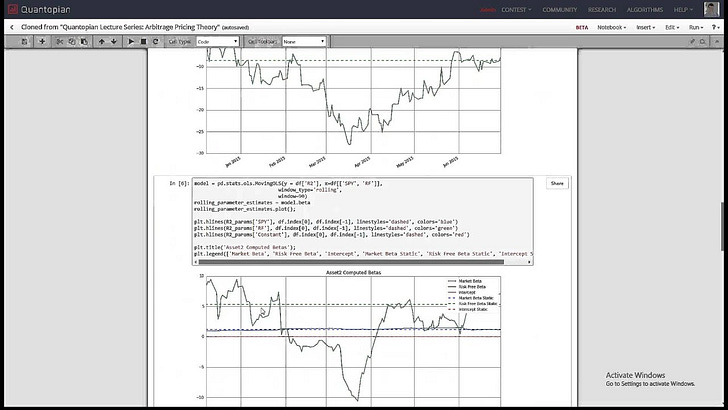Viewport: 728px width, 410px height.
Task: Go to the RESEARCH page
Action: (x=602, y=9)
